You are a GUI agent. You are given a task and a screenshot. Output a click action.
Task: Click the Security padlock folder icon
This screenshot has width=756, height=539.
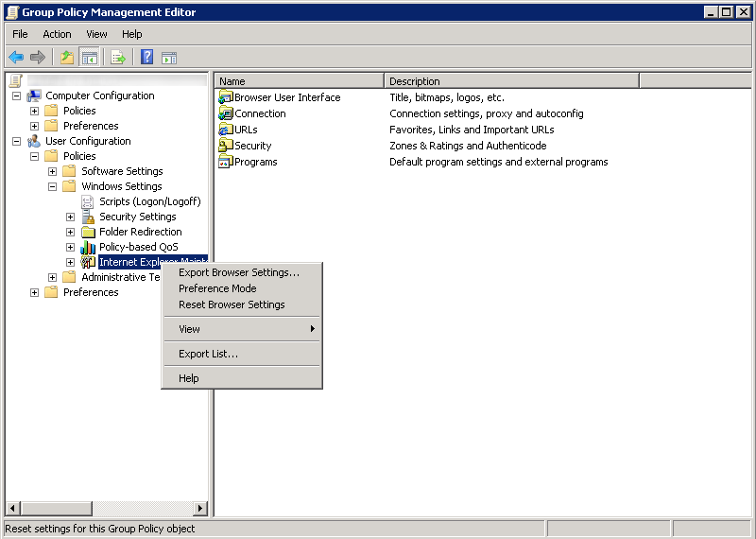225,146
